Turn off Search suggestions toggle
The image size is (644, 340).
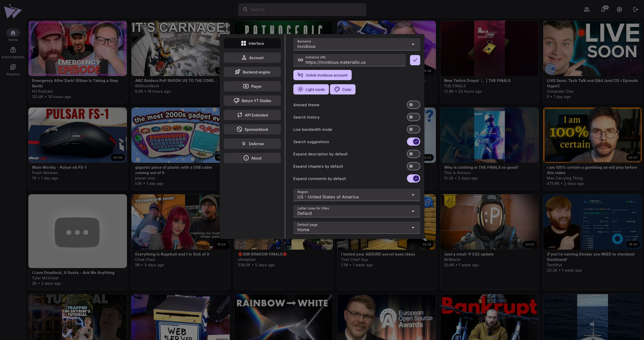[x=413, y=142]
